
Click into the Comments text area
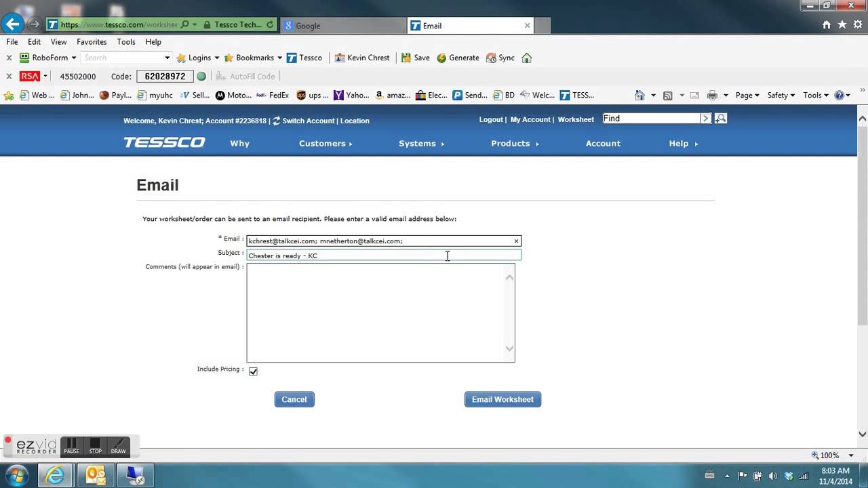coord(380,312)
